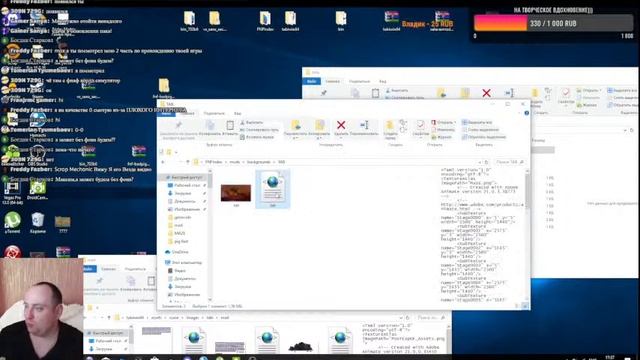
Task: Open the Recent locations dropdown arrow in front Explorer
Action: (180, 162)
